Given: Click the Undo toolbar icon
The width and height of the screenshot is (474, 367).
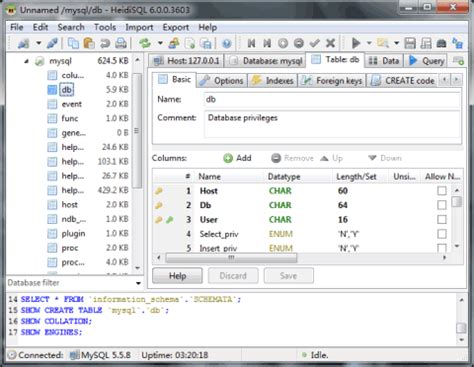Looking at the screenshot, I should (105, 43).
